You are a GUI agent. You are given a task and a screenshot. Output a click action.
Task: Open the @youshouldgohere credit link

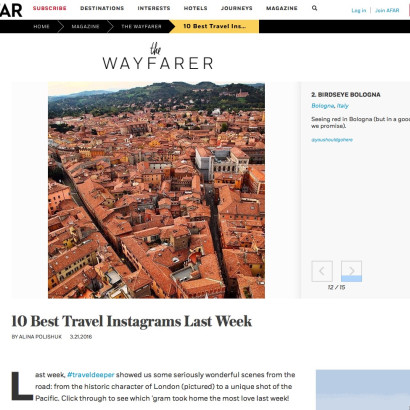332,140
